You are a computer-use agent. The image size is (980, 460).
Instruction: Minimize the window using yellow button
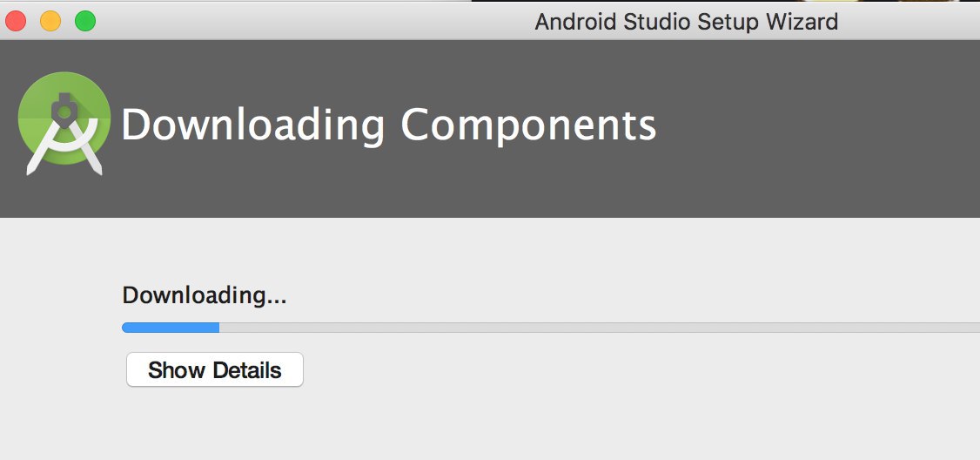(x=50, y=20)
